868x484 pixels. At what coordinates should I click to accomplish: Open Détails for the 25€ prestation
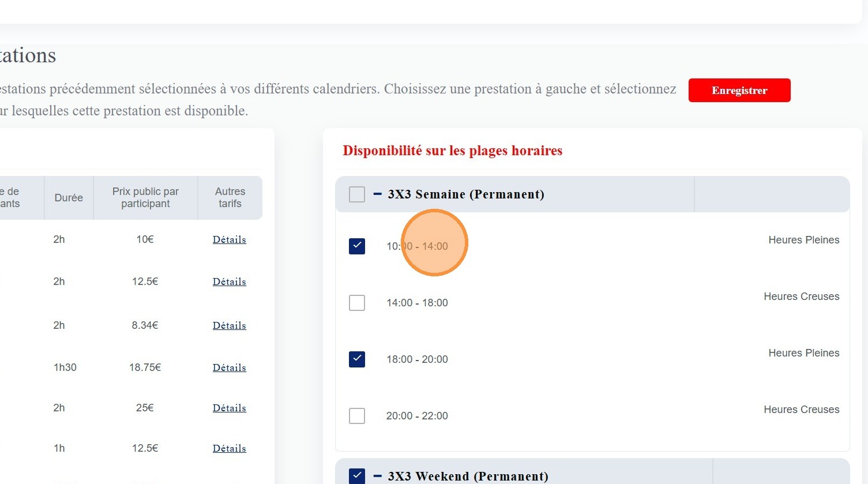coord(229,408)
